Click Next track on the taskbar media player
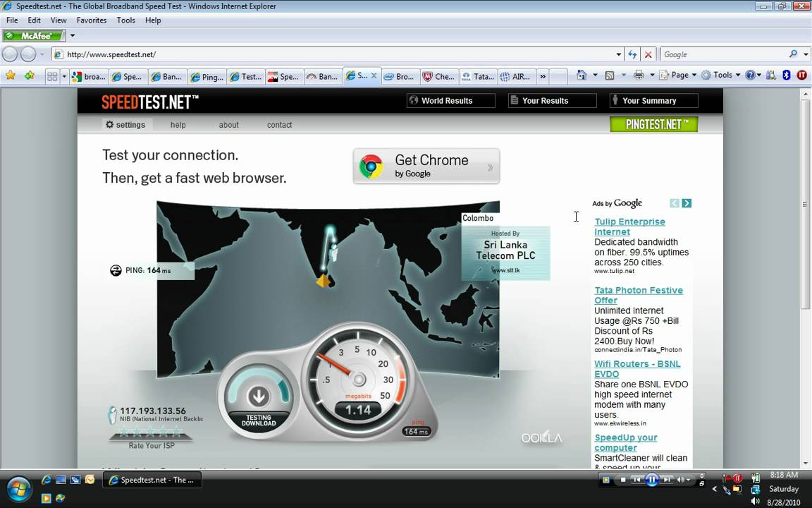Viewport: 812px width, 508px height. (x=668, y=480)
